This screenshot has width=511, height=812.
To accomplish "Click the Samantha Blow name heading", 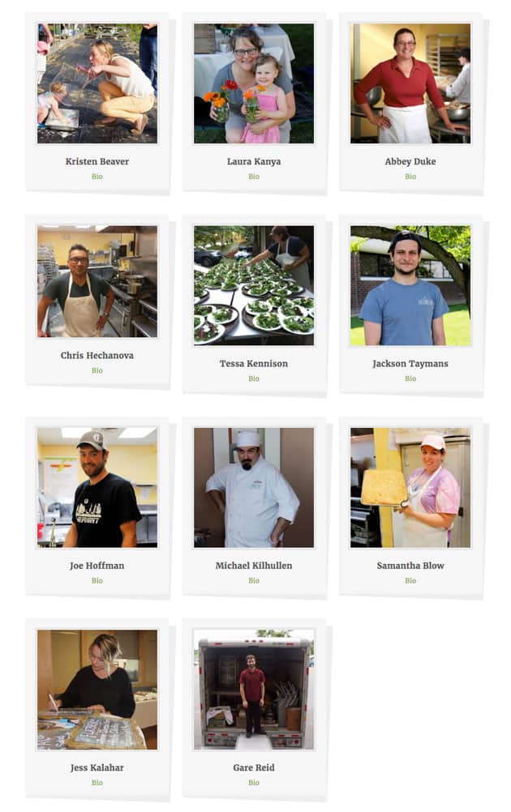I will pyautogui.click(x=410, y=566).
